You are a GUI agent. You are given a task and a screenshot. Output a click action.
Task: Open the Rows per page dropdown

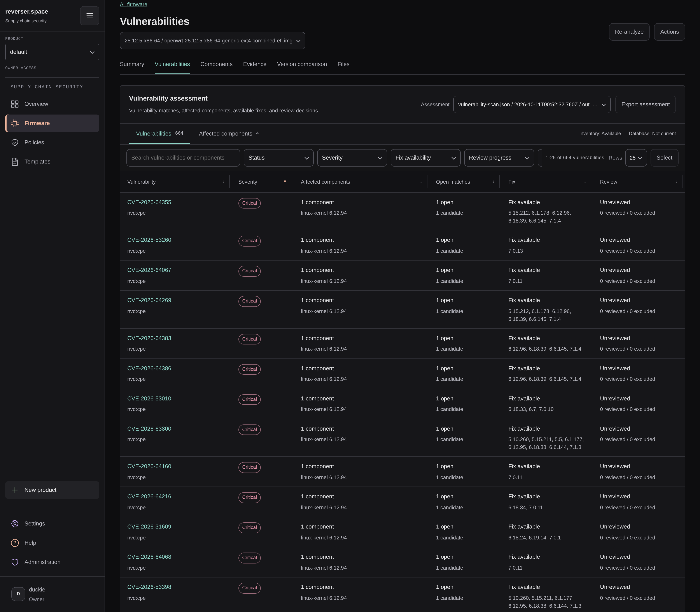point(636,158)
